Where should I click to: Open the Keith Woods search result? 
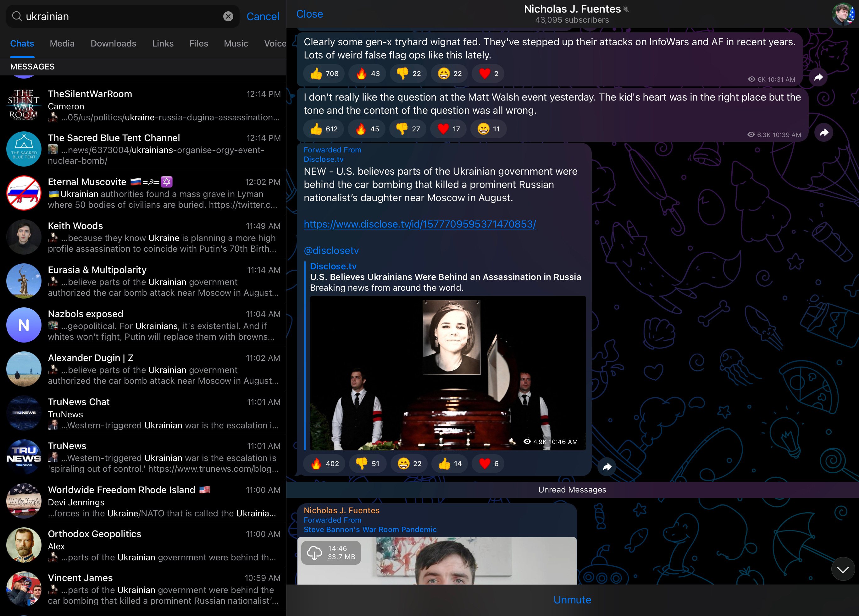point(143,237)
